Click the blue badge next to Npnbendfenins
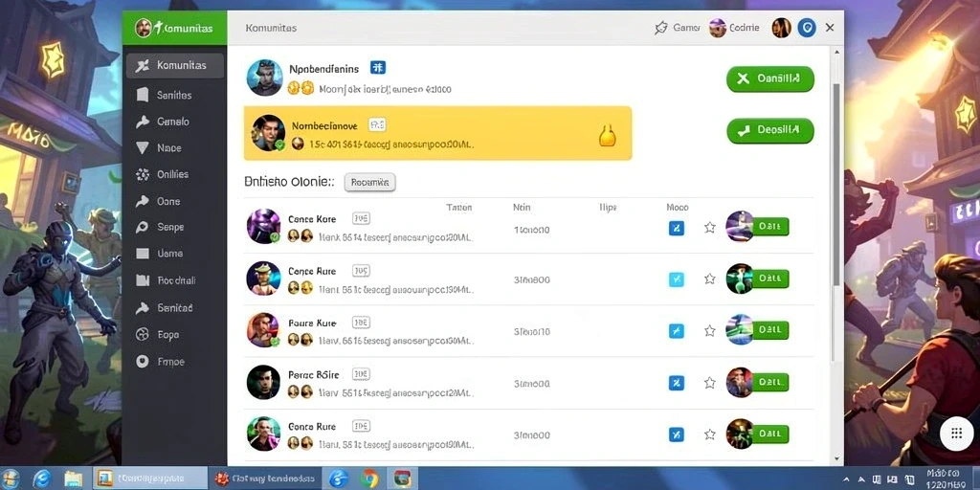This screenshot has width=980, height=490. [x=377, y=68]
